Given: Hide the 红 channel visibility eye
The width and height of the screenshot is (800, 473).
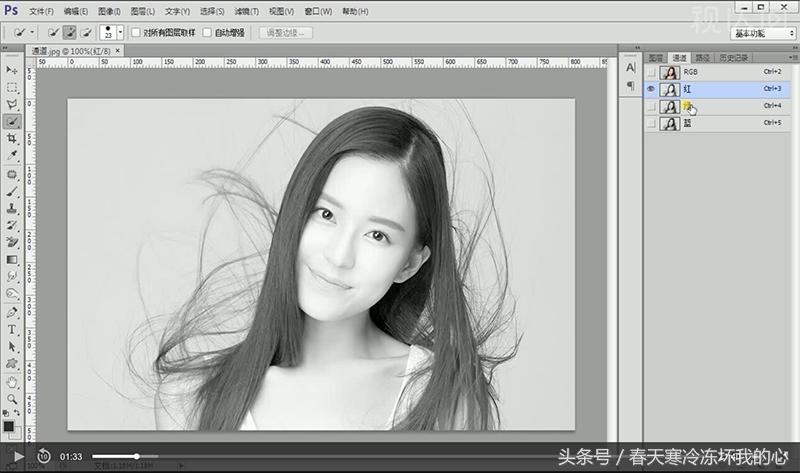Looking at the screenshot, I should point(651,89).
